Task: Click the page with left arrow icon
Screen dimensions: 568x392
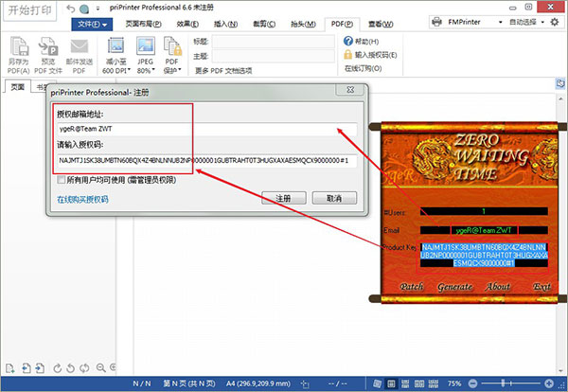Action: pyautogui.click(x=27, y=368)
